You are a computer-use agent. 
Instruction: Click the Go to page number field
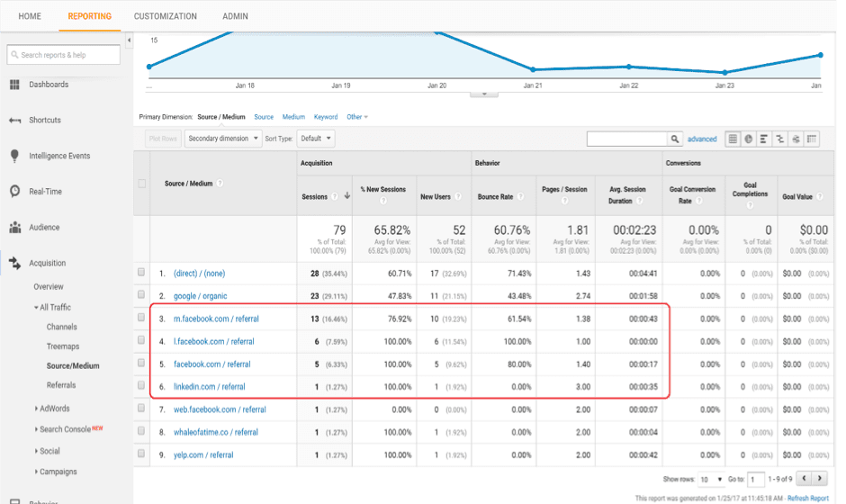point(756,479)
